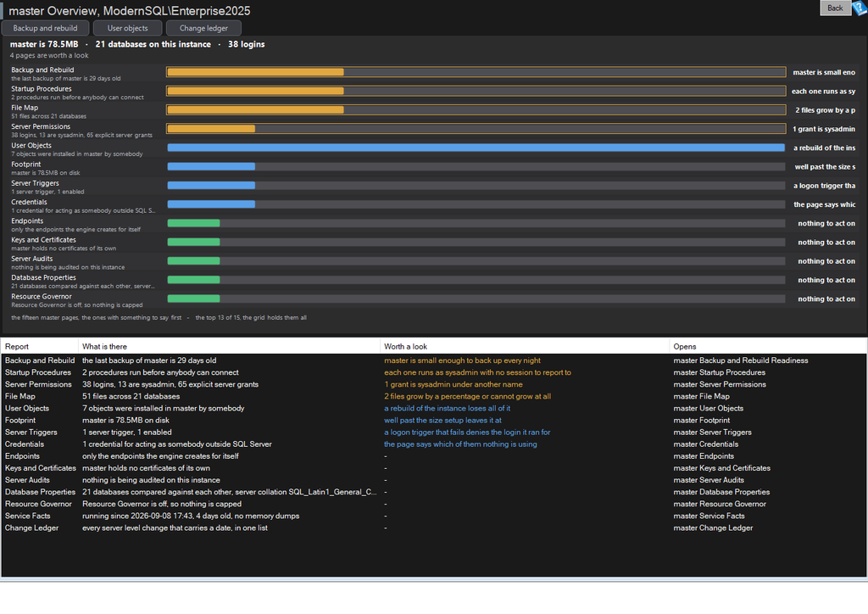Open master Change Ledger link
Viewport: 868px width, 614px height.
pos(713,527)
